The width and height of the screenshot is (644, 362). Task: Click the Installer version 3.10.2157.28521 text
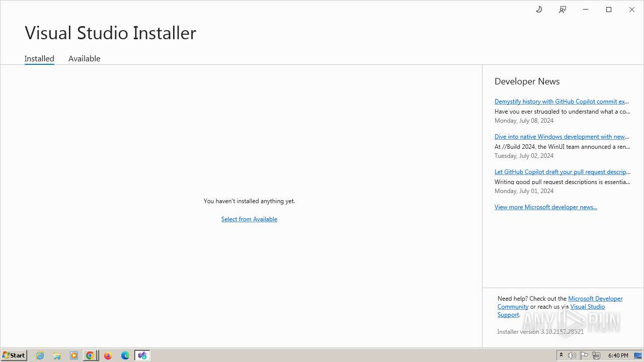click(540, 332)
